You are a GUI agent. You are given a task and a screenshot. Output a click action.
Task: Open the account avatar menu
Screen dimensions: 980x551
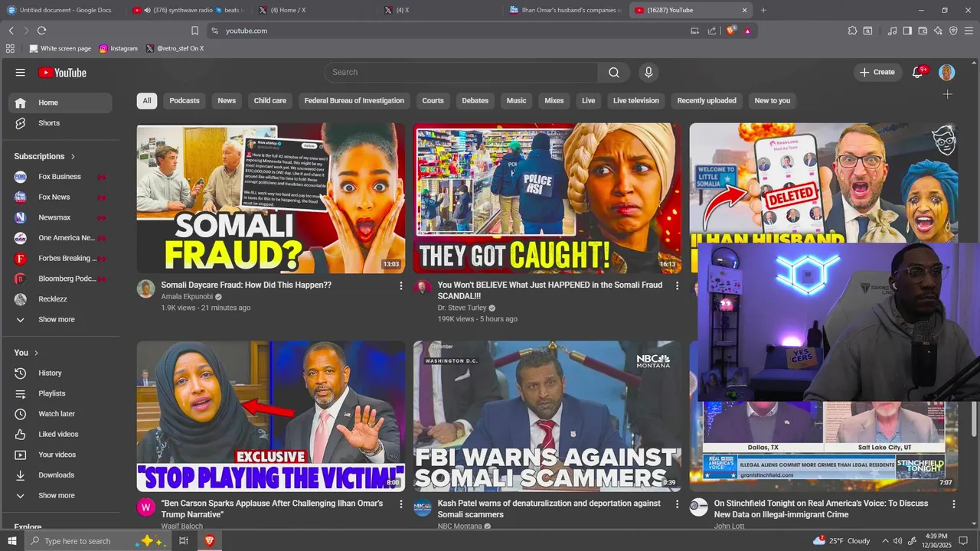(947, 72)
